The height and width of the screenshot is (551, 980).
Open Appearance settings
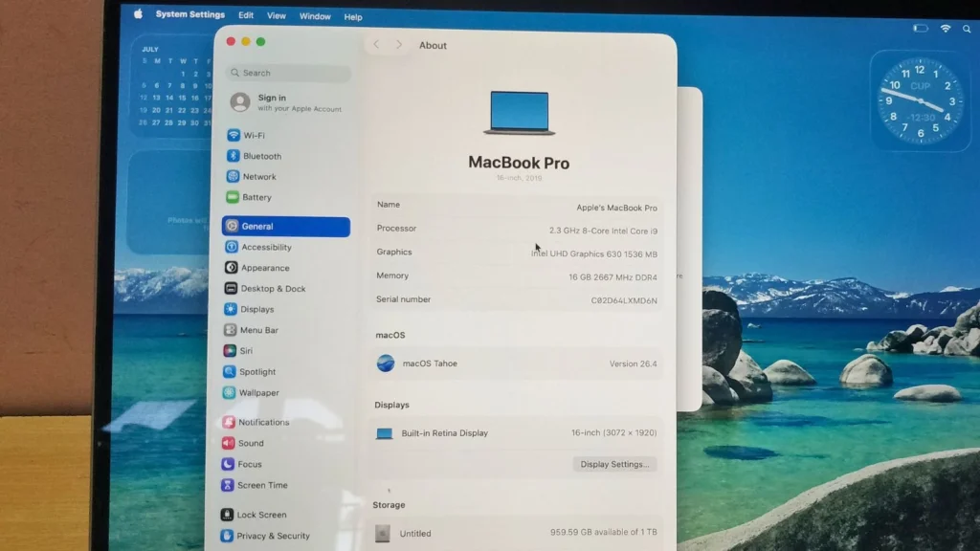pos(257,268)
